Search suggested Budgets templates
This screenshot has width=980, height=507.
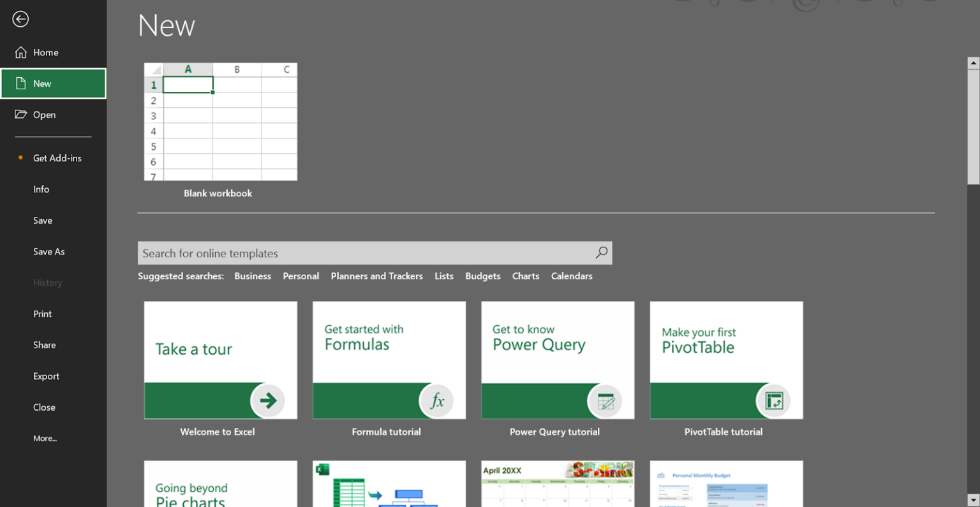tap(483, 276)
